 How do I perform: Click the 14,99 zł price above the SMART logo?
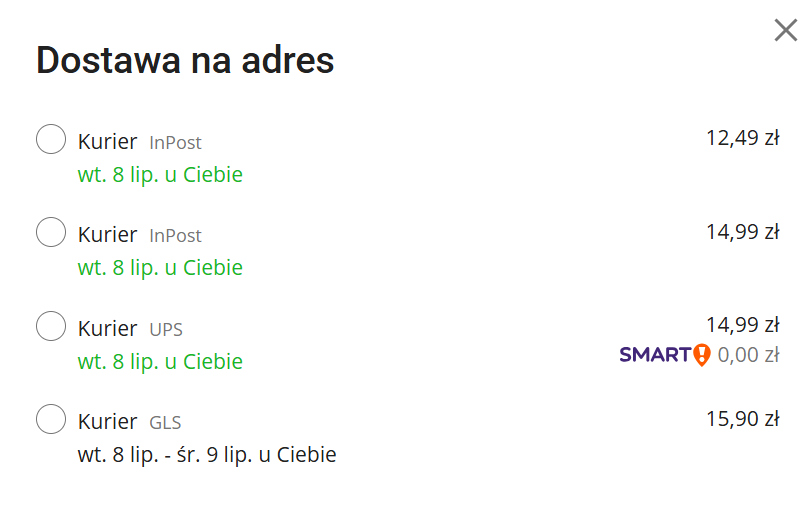point(743,325)
